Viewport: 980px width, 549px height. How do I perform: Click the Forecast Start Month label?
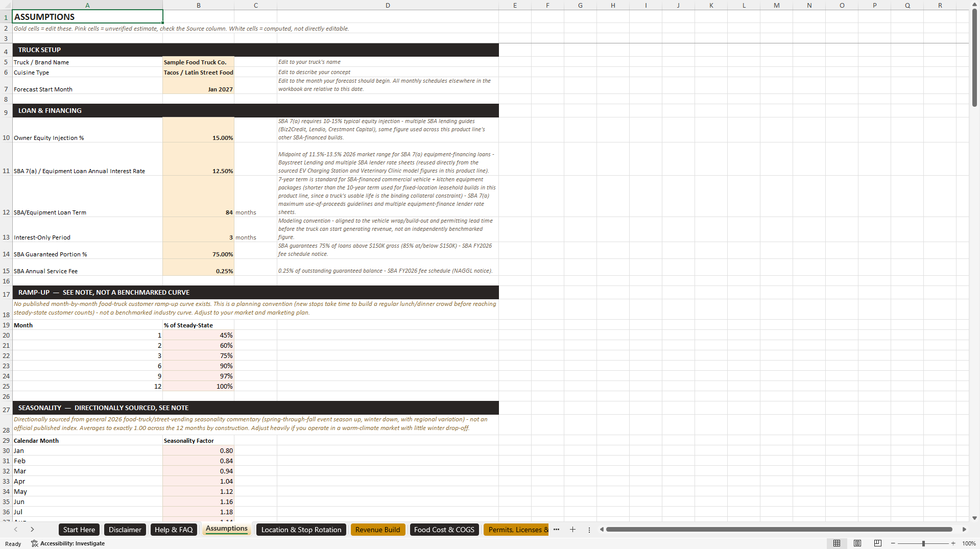(43, 89)
